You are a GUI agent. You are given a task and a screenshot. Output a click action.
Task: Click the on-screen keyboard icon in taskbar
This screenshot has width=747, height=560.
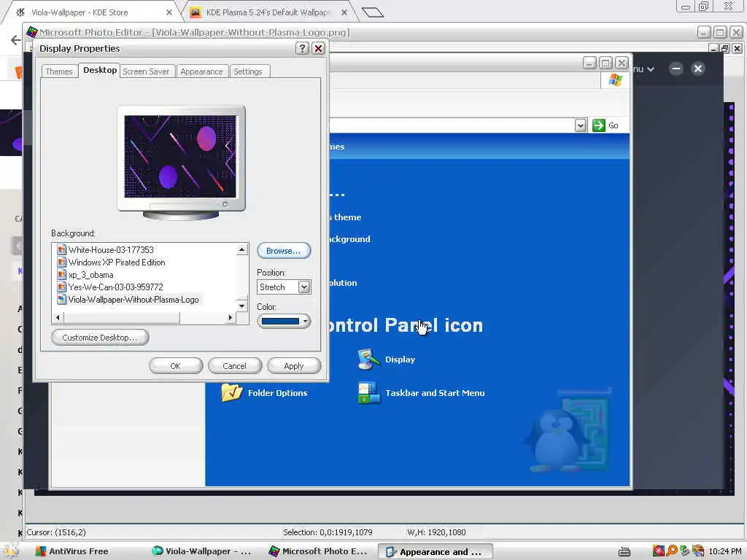pyautogui.click(x=624, y=551)
